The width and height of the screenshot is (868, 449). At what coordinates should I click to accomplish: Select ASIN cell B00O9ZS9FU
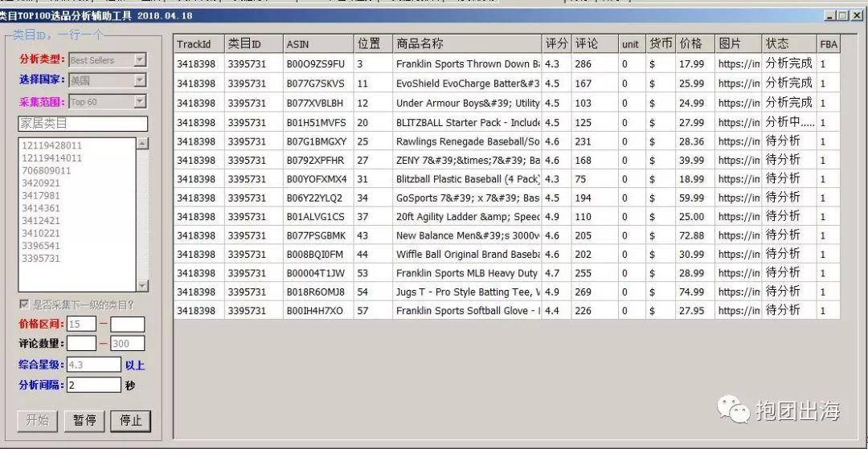(318, 64)
